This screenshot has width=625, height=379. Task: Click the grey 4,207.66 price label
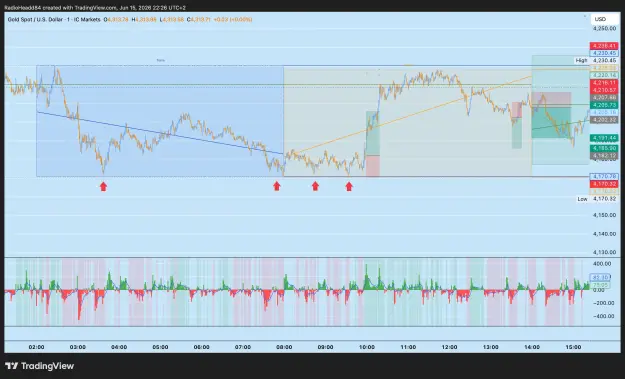[x=604, y=98]
